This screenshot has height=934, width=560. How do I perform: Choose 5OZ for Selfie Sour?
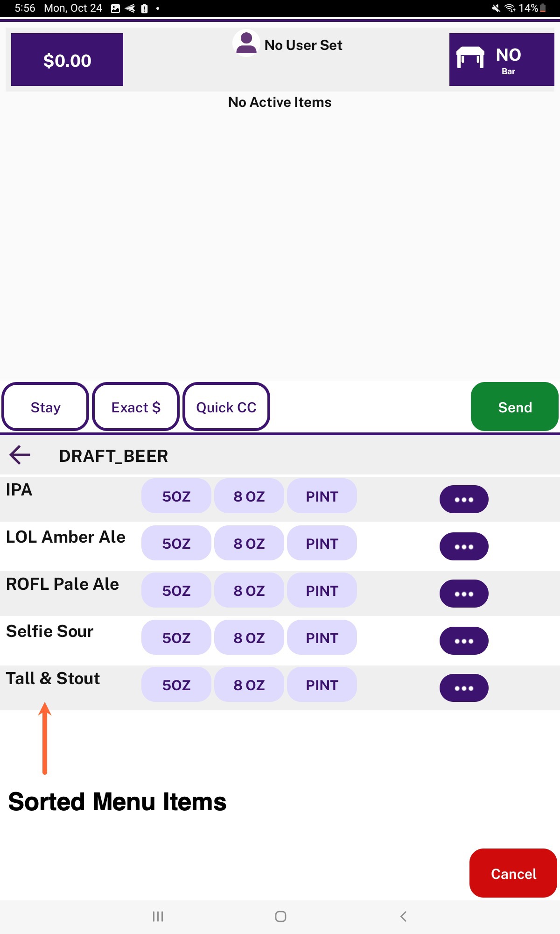point(176,637)
